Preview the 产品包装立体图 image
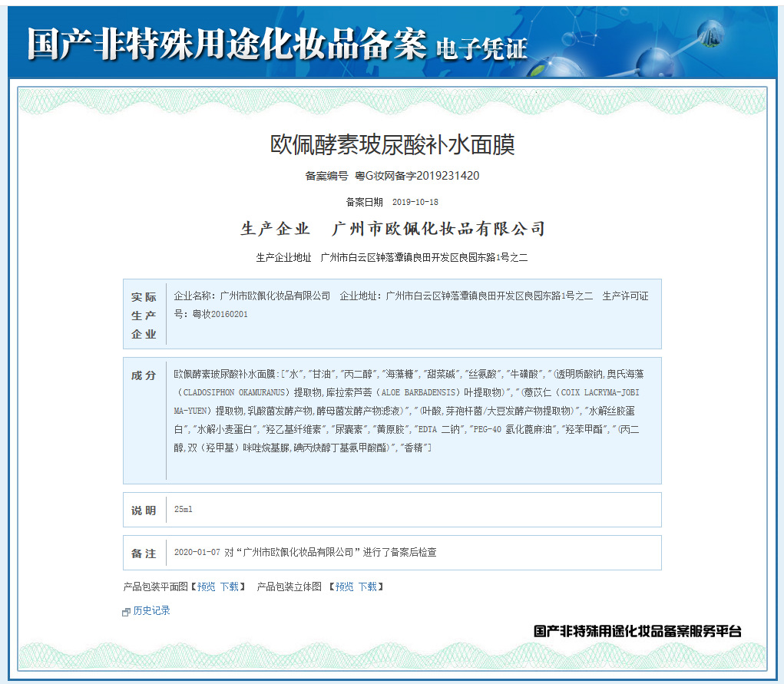 344,587
